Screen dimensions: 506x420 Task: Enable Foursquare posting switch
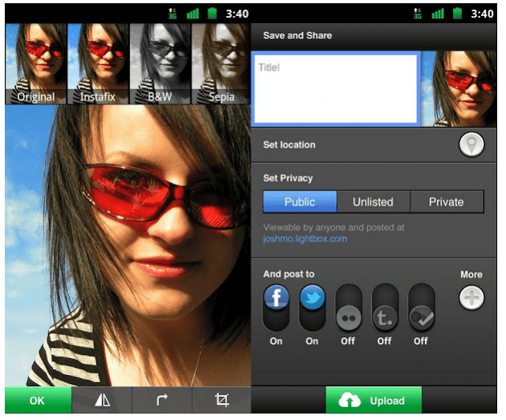point(421,308)
